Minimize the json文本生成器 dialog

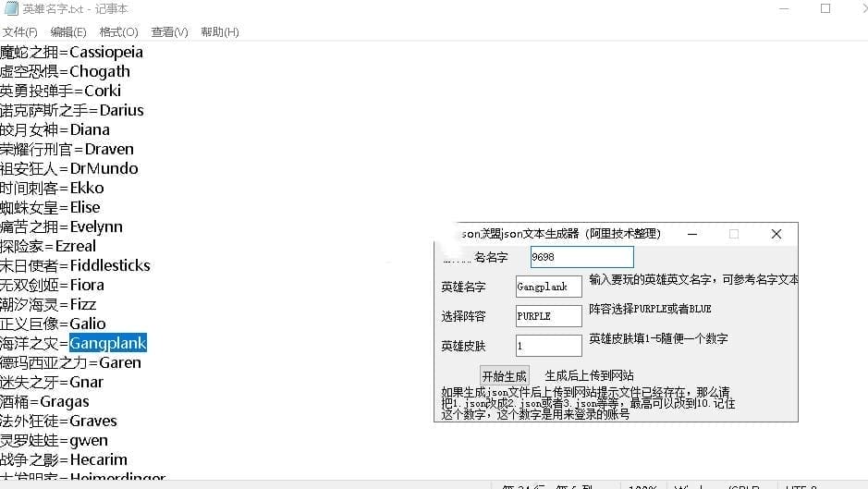pyautogui.click(x=692, y=234)
